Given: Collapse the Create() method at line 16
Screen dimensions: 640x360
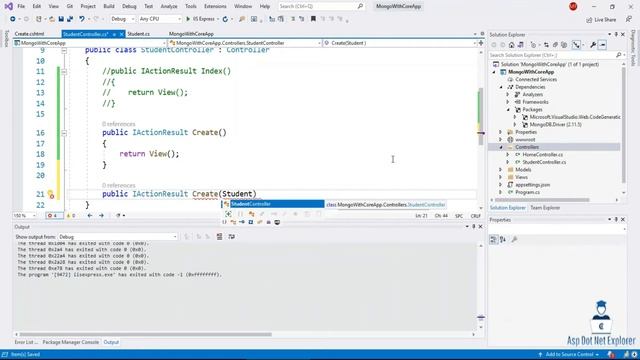Looking at the screenshot, I should (x=64, y=133).
